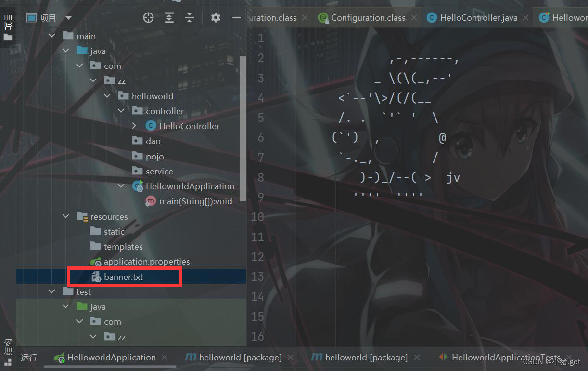Click the Locate Opened File crosshair icon
The width and height of the screenshot is (588, 371).
click(x=148, y=17)
